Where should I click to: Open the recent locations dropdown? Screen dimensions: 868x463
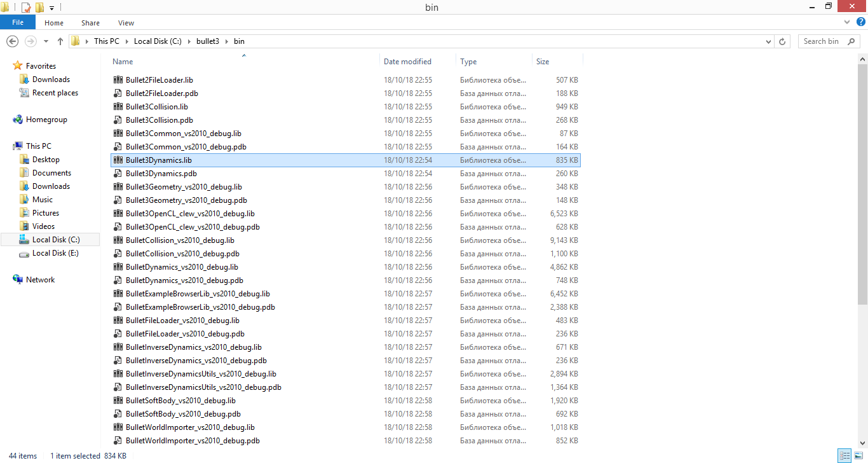[x=46, y=41]
